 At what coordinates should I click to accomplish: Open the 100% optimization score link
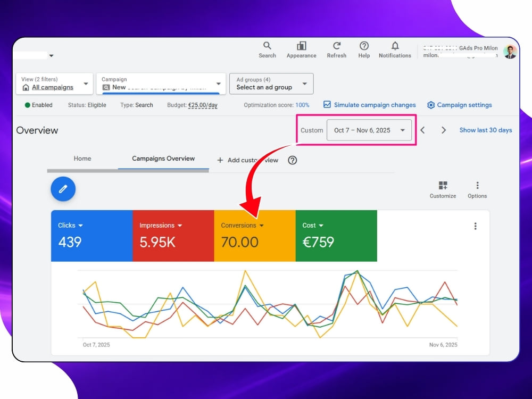(x=302, y=105)
